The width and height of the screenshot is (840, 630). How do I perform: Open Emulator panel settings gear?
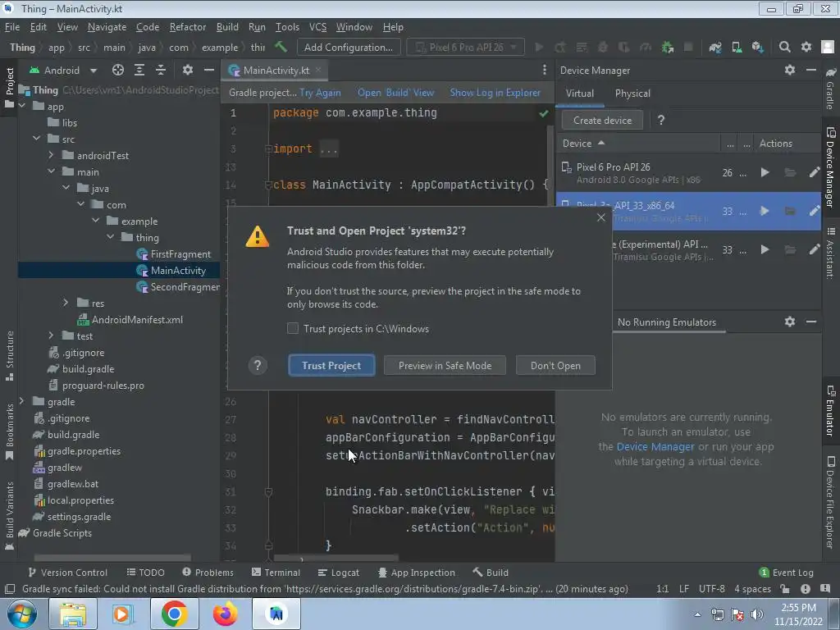pos(790,322)
